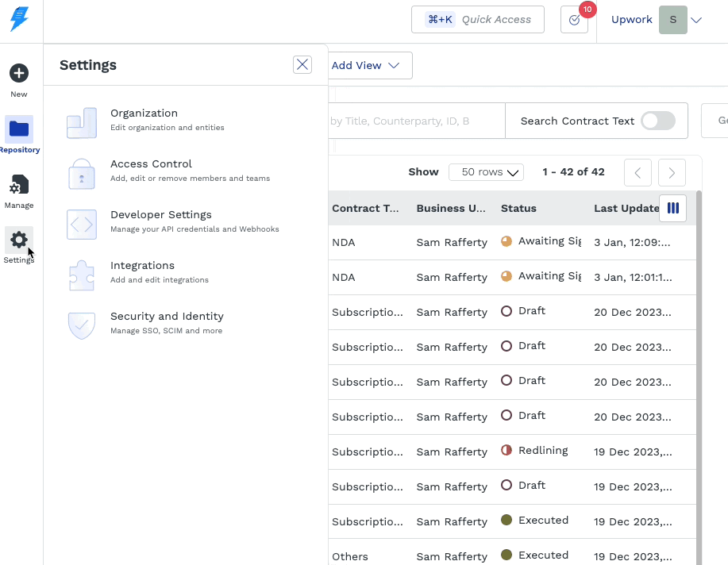Enable the Search Contract Text toggle
Image resolution: width=728 pixels, height=565 pixels.
tap(657, 121)
